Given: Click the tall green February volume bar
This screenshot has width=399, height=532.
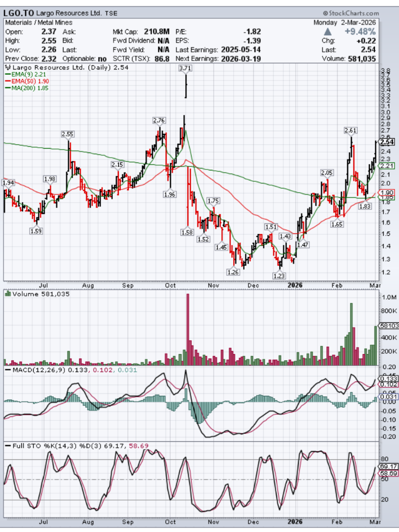Looking at the screenshot, I should click(x=351, y=334).
